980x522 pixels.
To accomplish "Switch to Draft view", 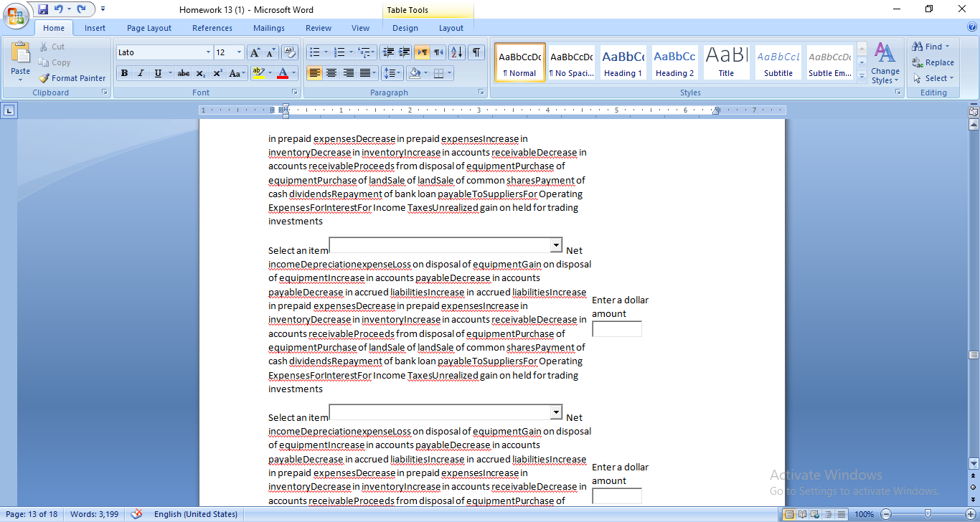I will pos(840,514).
